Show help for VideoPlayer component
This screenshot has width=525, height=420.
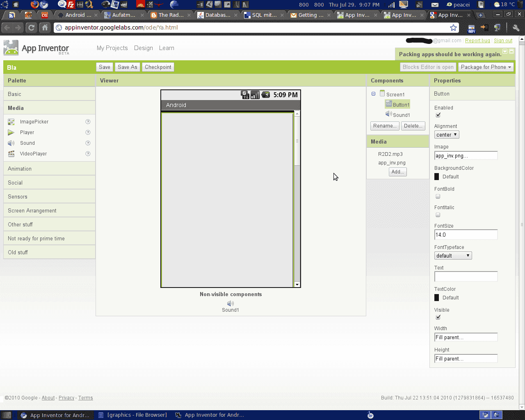[x=88, y=154]
